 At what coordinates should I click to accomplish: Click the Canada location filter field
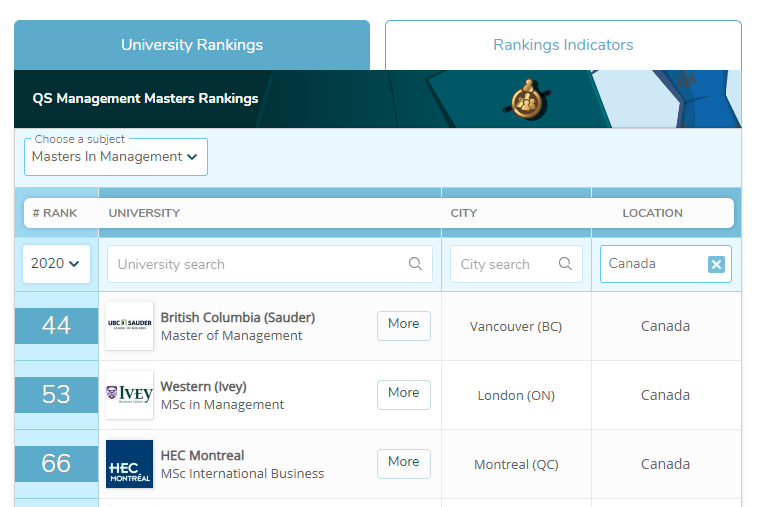[x=665, y=264]
